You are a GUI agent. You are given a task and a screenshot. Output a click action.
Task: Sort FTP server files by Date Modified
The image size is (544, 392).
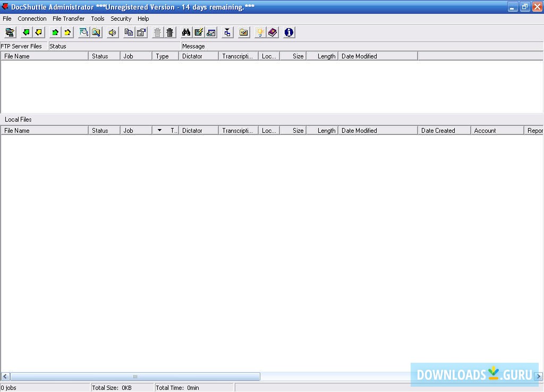click(378, 56)
